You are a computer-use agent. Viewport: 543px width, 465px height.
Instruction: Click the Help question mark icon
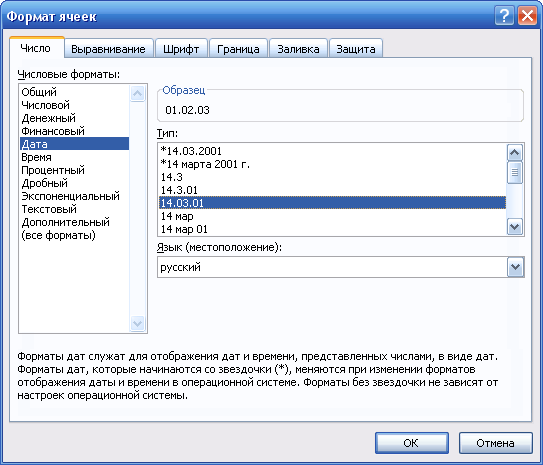504,16
